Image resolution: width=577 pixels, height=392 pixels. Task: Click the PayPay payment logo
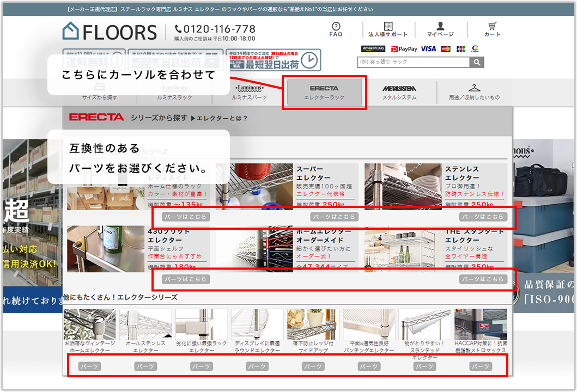(404, 49)
